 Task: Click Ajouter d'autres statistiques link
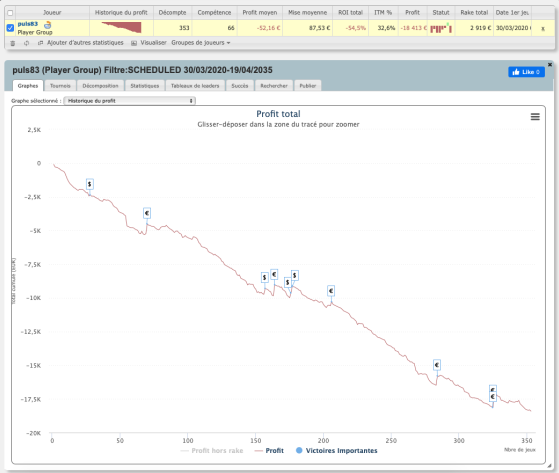[x=85, y=43]
